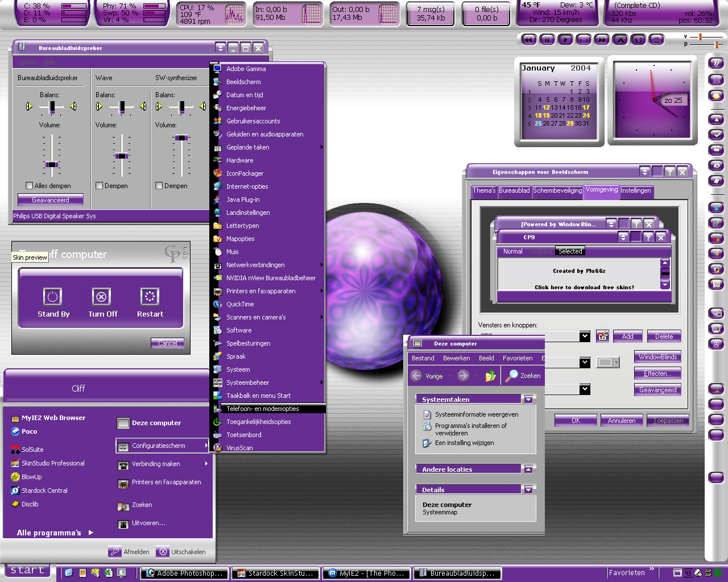This screenshot has width=728, height=582.
Task: Click the fast-forward media button
Action: tap(602, 40)
